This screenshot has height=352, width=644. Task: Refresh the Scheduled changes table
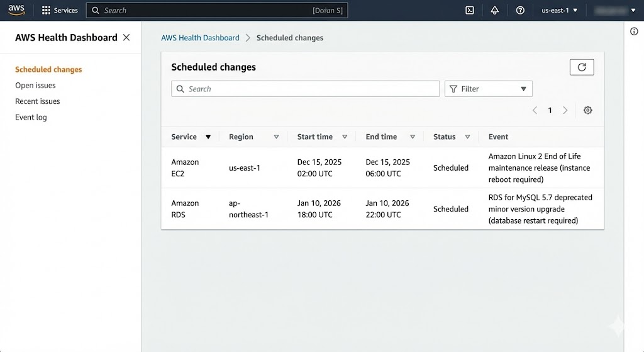coord(582,67)
